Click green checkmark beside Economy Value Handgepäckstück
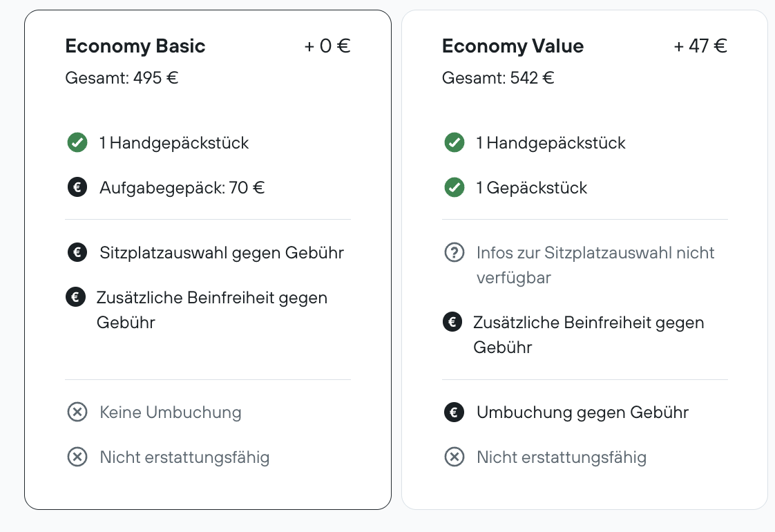The image size is (775, 532). pos(455,142)
